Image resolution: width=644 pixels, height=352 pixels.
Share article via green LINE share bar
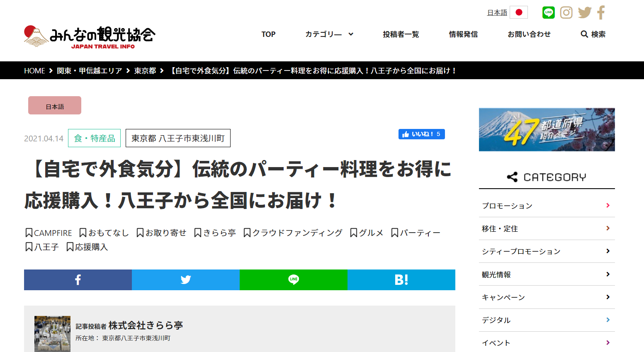(293, 280)
